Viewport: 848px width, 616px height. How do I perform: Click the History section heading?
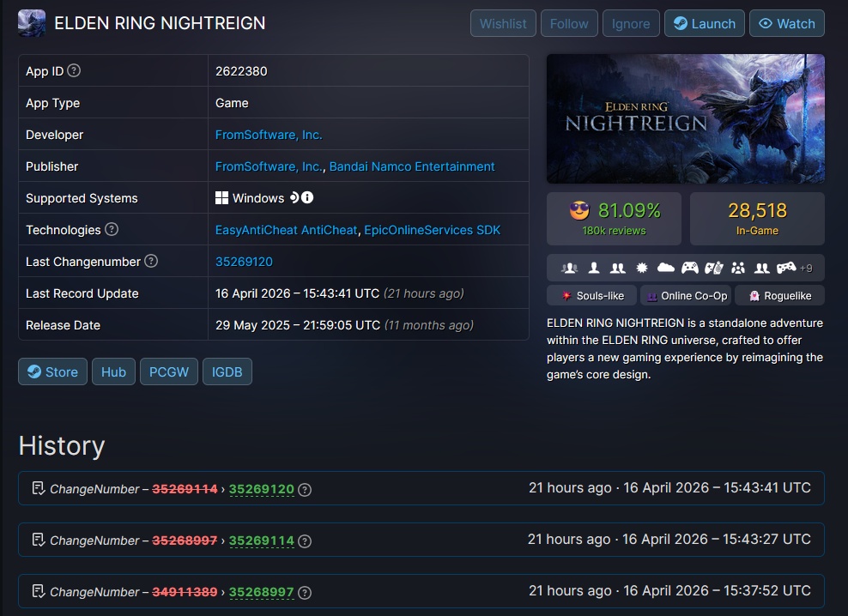pyautogui.click(x=62, y=445)
